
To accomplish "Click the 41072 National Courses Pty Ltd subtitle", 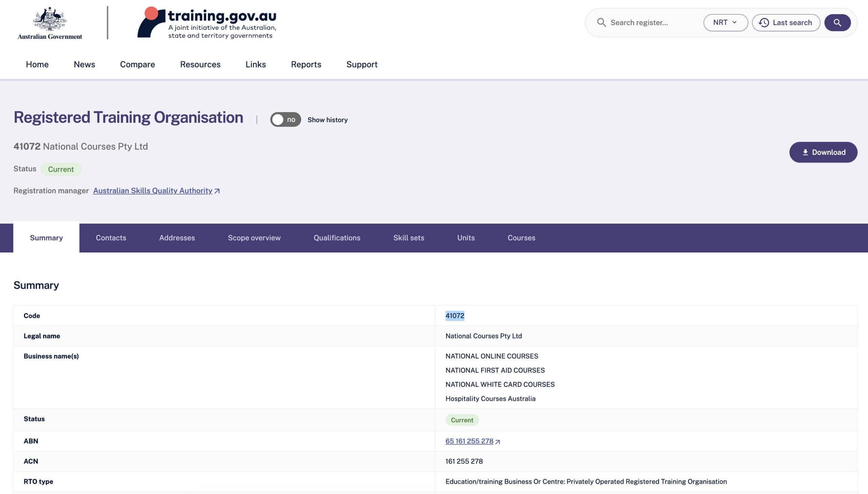I will tap(81, 147).
